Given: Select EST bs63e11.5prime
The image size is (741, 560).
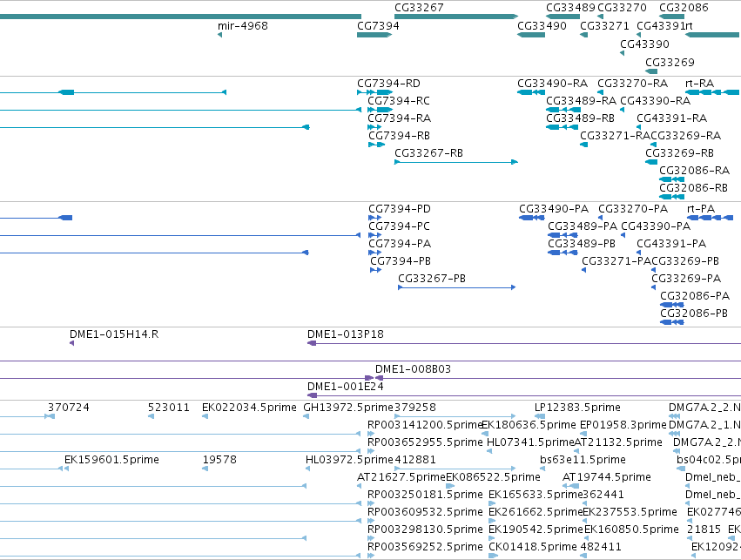Looking at the screenshot, I should 583,460.
